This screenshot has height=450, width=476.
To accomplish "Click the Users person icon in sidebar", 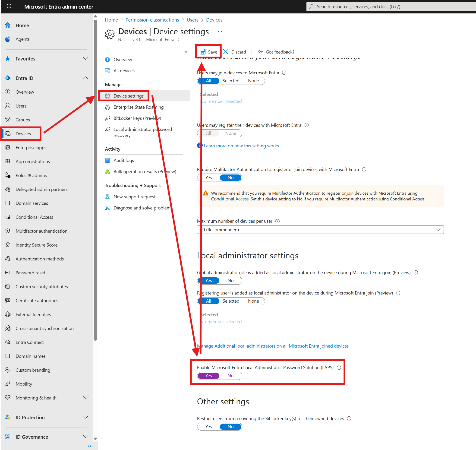I will tap(8, 106).
